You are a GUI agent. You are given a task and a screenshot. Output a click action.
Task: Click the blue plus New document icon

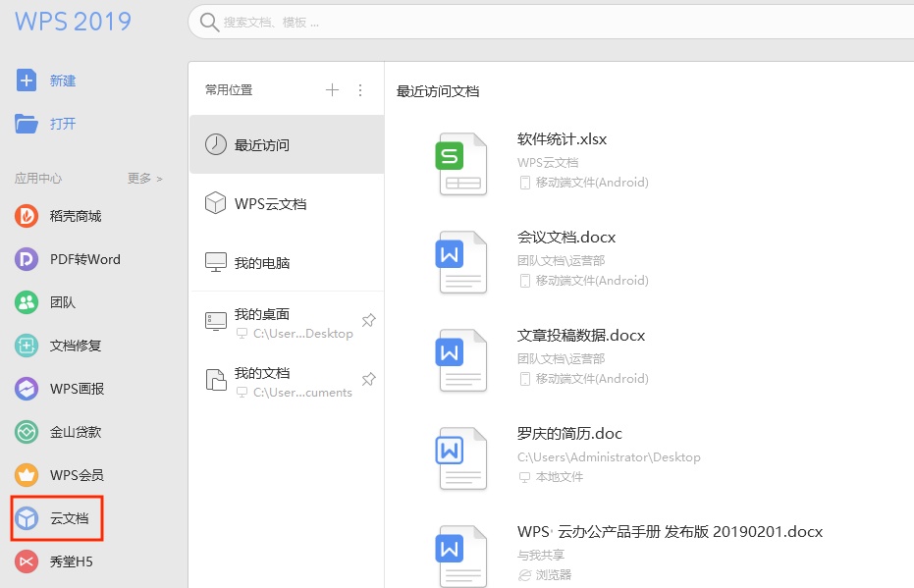coord(27,80)
